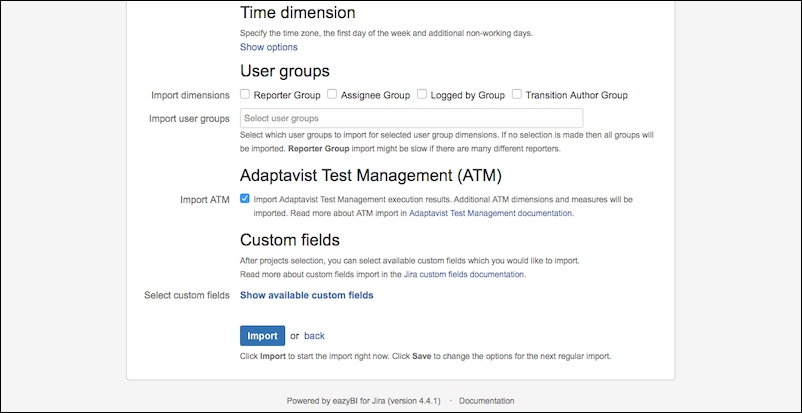The height and width of the screenshot is (413, 802).
Task: Tick the Assignee Group checkbox
Action: pos(332,95)
